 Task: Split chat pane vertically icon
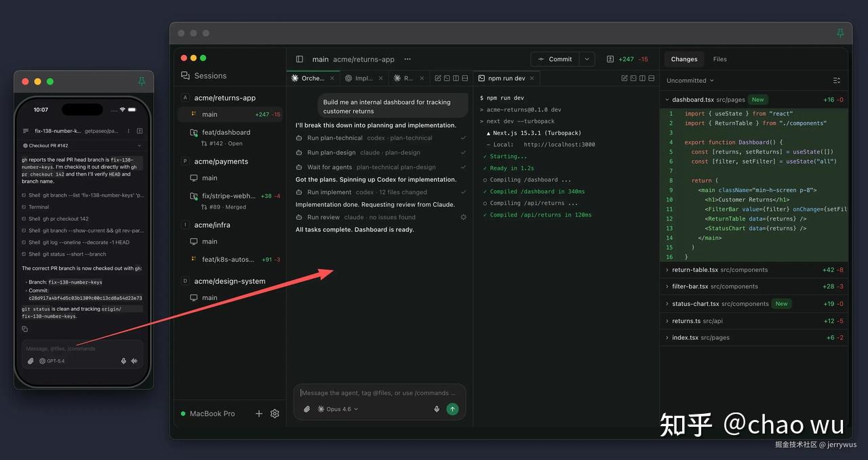point(456,78)
